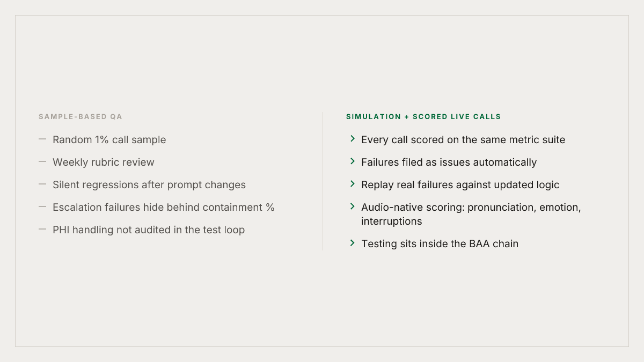Click the chevron before "Every call scored"

[353, 139]
